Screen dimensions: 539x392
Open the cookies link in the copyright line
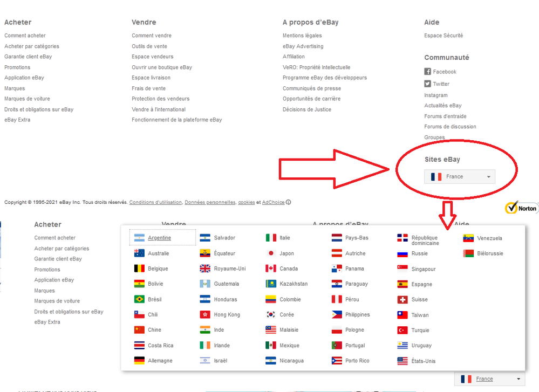(247, 202)
